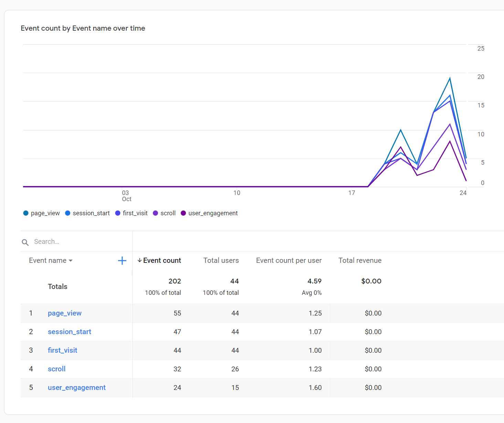Click the plus icon next to Event name
Image resolution: width=504 pixels, height=423 pixels.
[122, 260]
